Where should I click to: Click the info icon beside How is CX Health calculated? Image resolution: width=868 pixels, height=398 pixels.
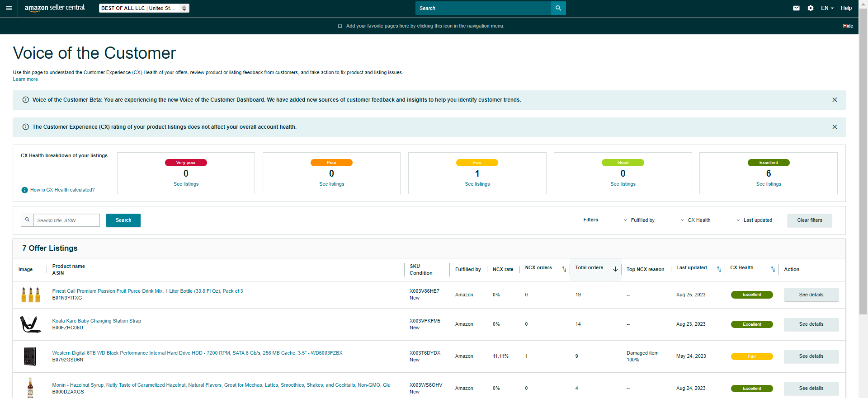(x=25, y=190)
